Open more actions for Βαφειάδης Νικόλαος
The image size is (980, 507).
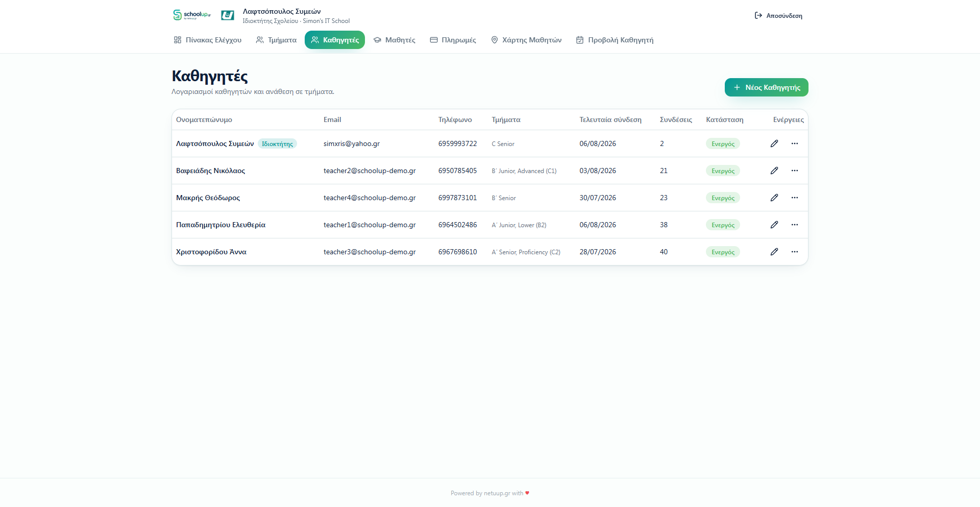click(795, 171)
